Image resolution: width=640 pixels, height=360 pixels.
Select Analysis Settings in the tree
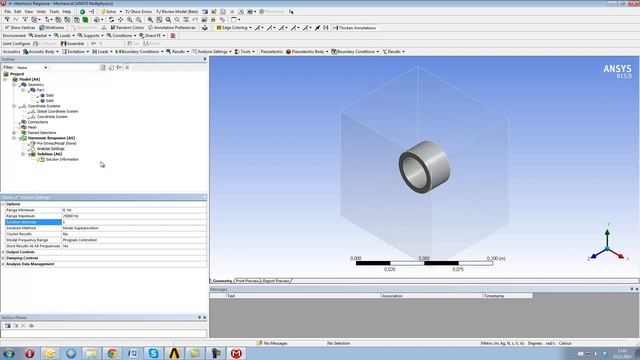(51, 149)
